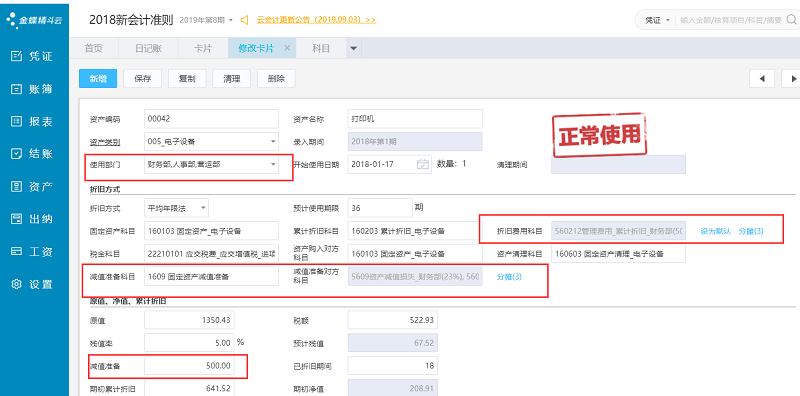Click the 已折旧期间 field 18
The width and height of the screenshot is (800, 396).
pyautogui.click(x=392, y=366)
